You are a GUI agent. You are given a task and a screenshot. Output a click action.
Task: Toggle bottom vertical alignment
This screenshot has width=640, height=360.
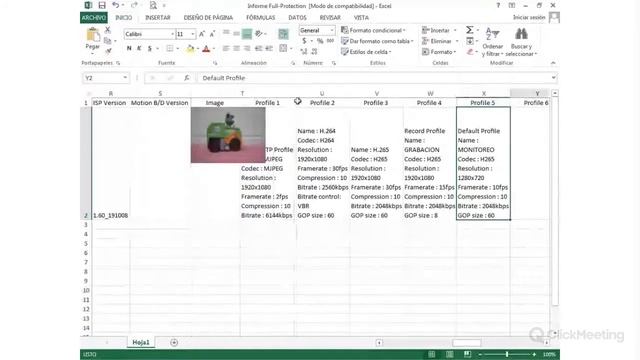coord(247,34)
